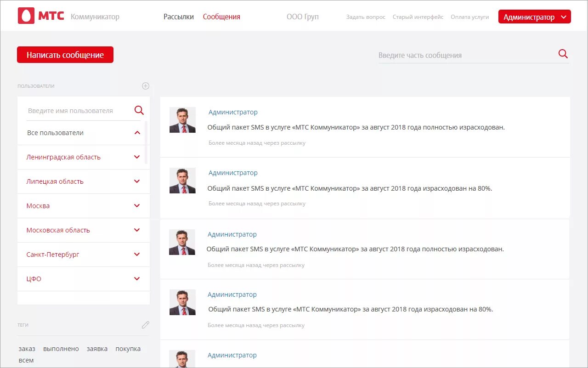
Task: Open the avatar of the second Администратор message
Action: [x=182, y=181]
